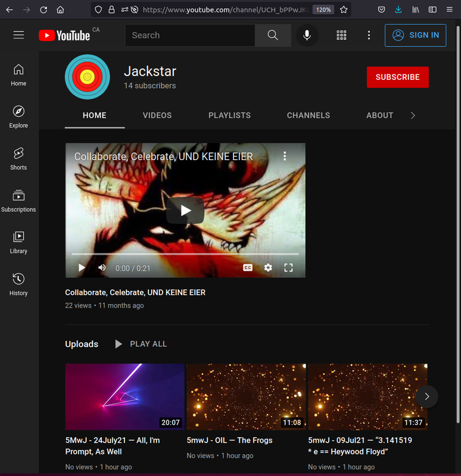Open the browser downloads panel

tap(398, 10)
